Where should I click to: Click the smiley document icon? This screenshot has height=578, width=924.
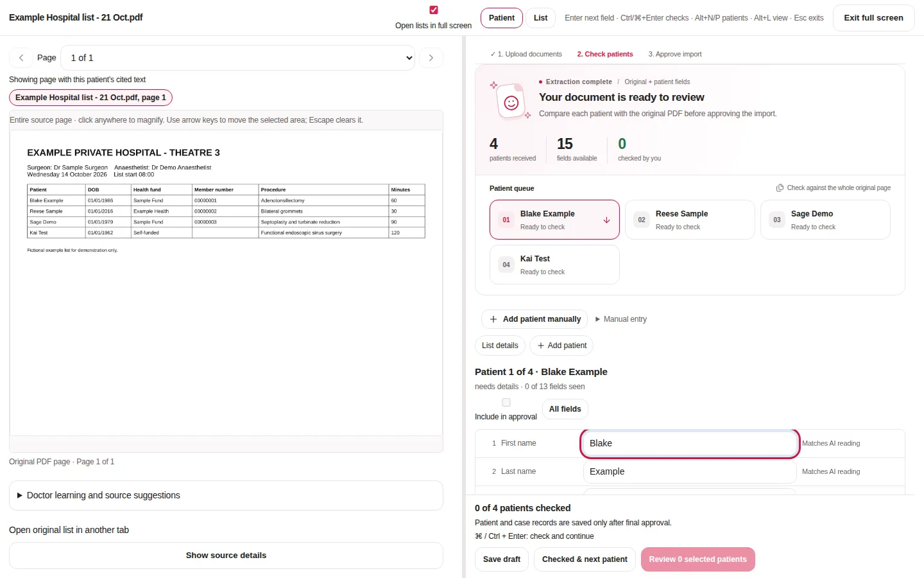(511, 102)
